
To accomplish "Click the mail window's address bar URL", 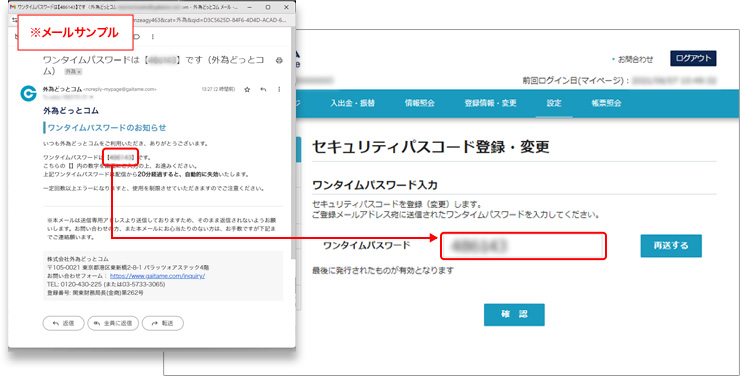I will pos(210,20).
